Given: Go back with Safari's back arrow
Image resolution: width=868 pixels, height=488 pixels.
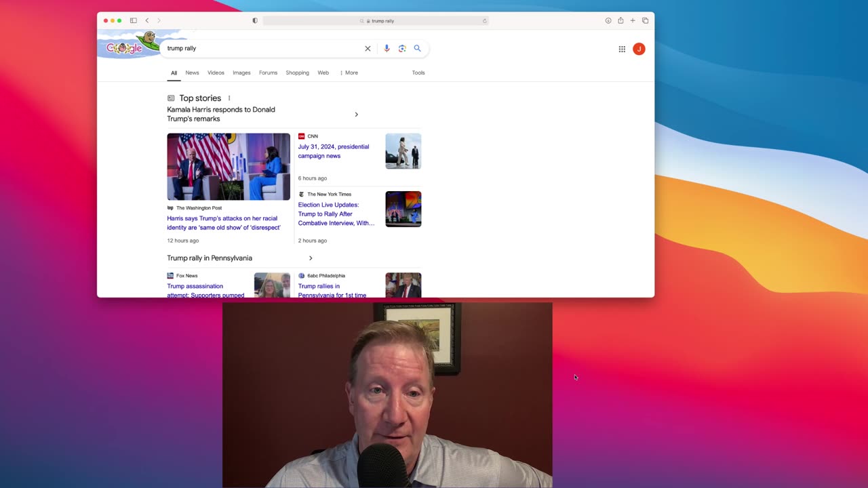Looking at the screenshot, I should pos(147,20).
